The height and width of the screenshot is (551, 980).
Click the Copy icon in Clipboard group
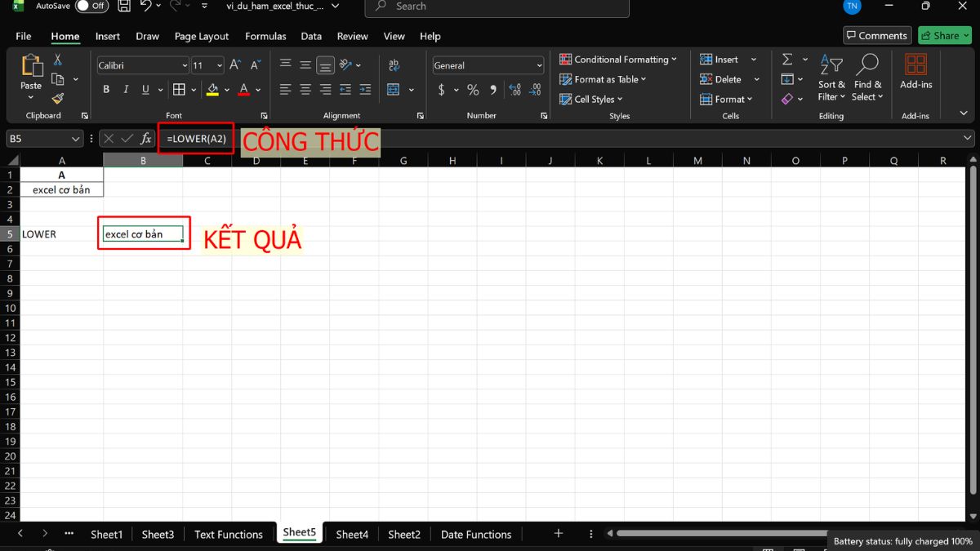coord(58,79)
